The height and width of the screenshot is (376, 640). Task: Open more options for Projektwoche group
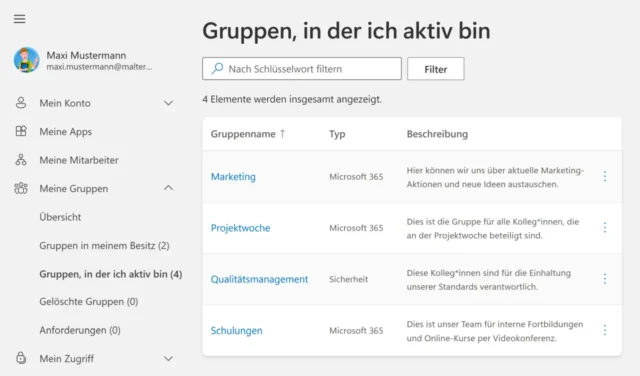(x=604, y=228)
